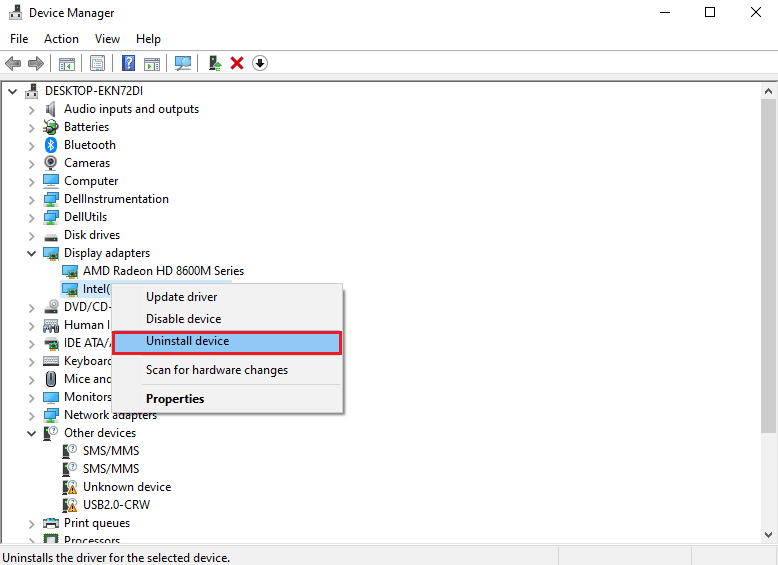Click the red X Uninstall device icon
Image resolution: width=778 pixels, height=565 pixels.
click(237, 63)
